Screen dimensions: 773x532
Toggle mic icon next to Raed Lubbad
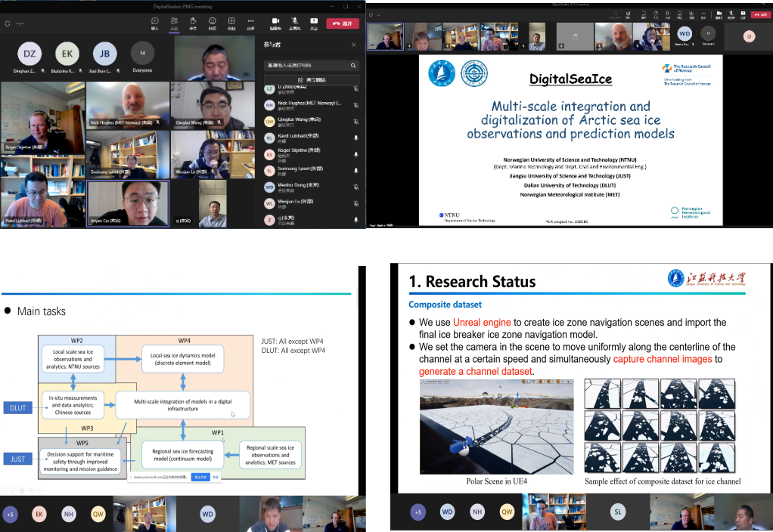click(355, 138)
